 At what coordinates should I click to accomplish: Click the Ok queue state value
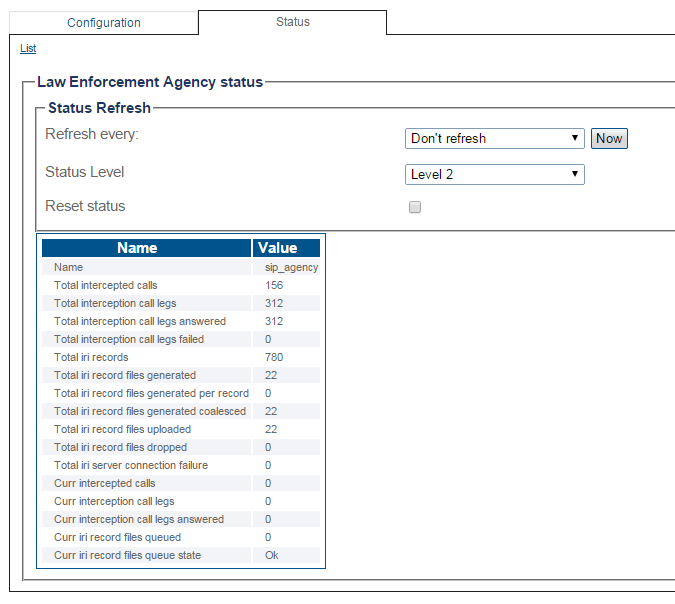pyautogui.click(x=271, y=555)
